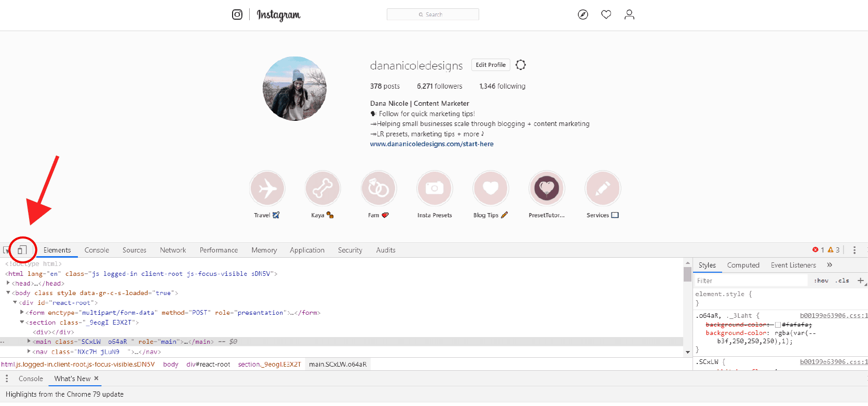Switch to the Console tab
This screenshot has height=406, width=868.
coord(97,250)
